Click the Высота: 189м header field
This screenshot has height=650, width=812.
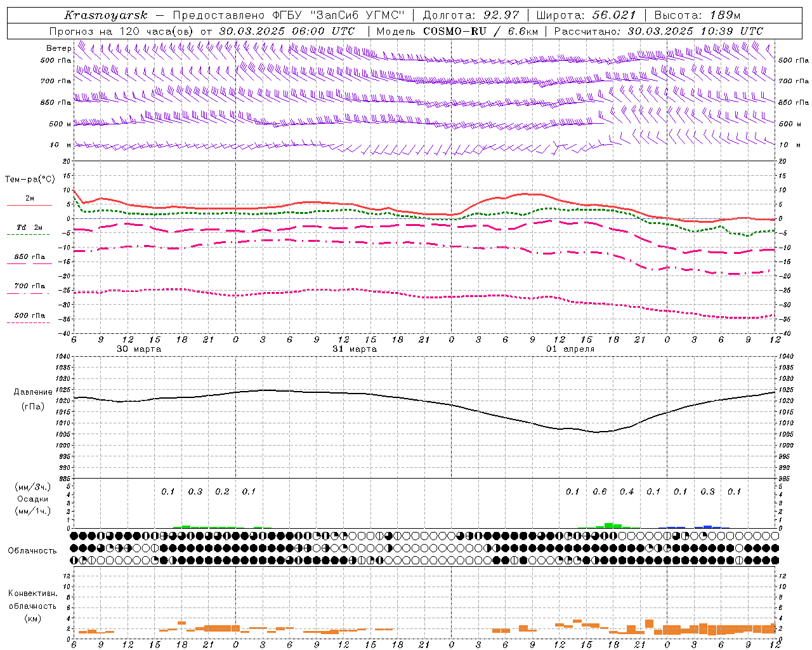click(697, 15)
